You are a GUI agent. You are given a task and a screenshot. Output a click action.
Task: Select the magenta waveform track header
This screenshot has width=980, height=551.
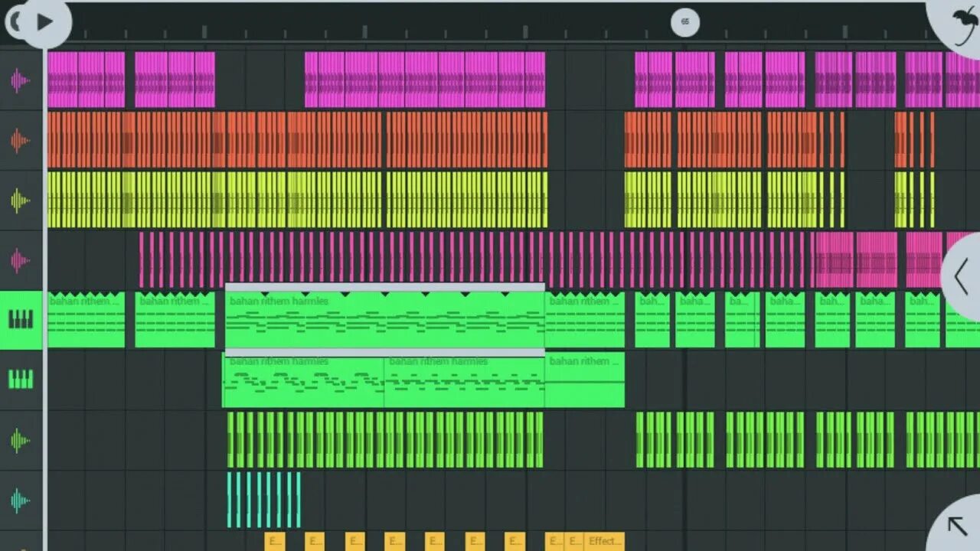tap(21, 80)
